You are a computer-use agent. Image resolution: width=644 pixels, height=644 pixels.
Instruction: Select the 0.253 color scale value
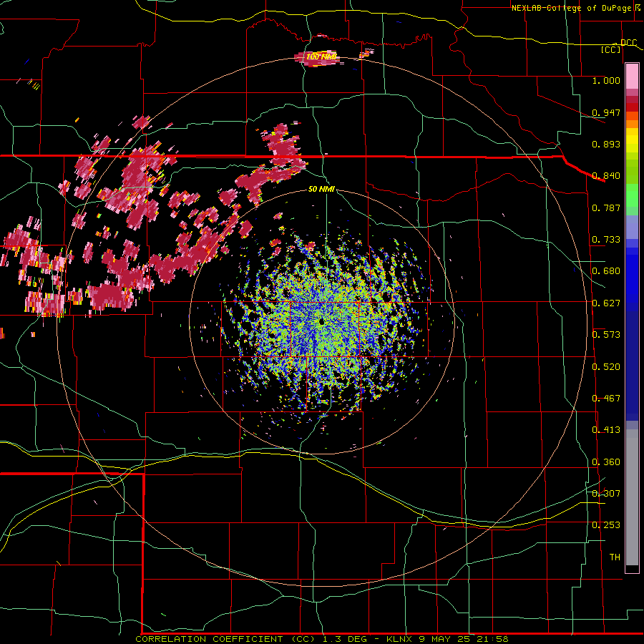point(606,525)
